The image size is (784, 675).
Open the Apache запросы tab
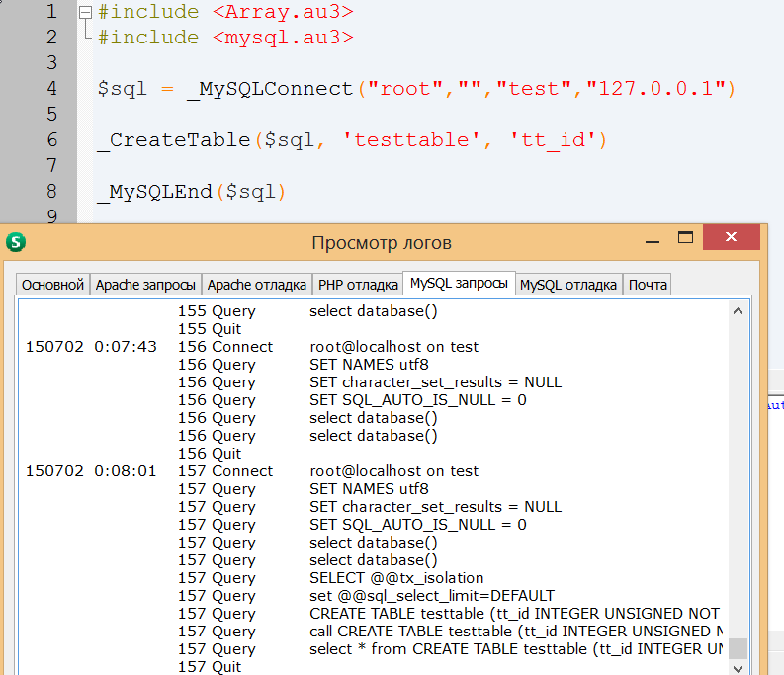(145, 285)
